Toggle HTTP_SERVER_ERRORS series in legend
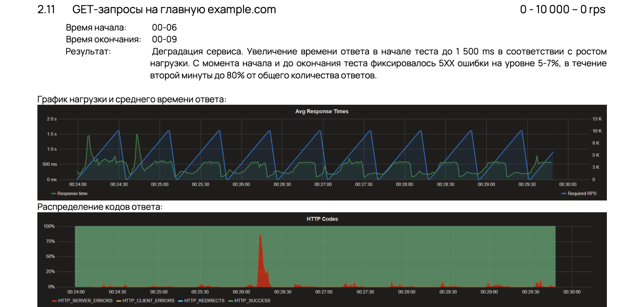Screen dimensions: 644x307 tap(85, 301)
